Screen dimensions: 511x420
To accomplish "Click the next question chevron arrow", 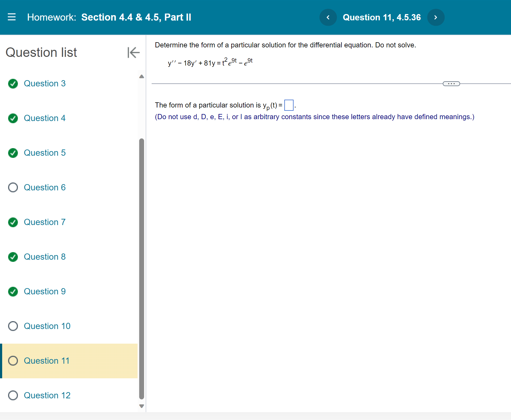I will (x=436, y=17).
